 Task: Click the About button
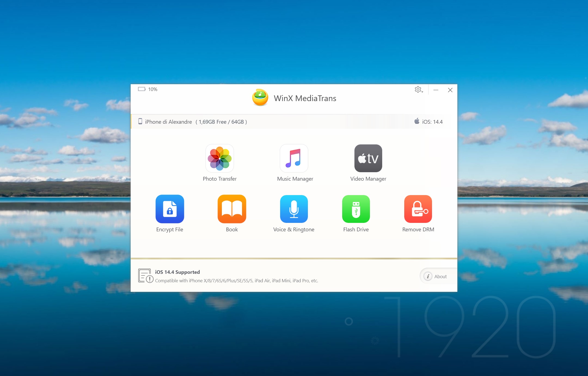click(438, 276)
